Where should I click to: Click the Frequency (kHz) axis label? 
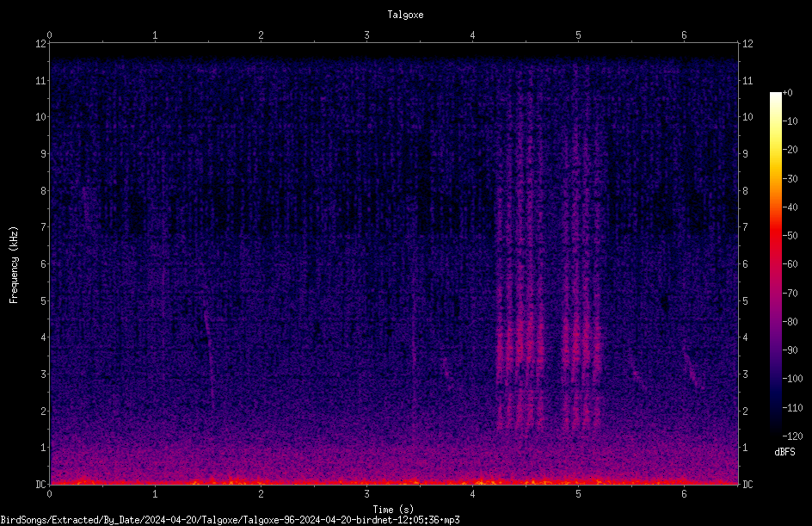coord(14,265)
